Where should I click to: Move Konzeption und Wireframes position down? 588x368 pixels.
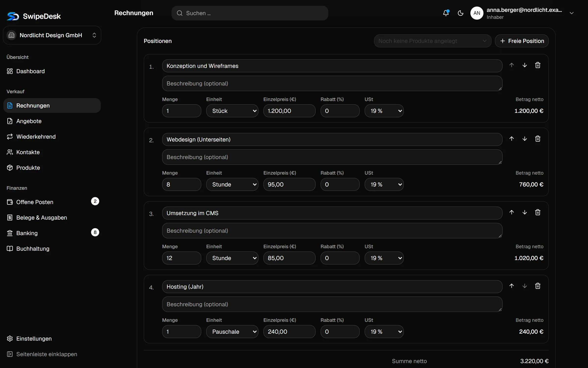coord(525,65)
